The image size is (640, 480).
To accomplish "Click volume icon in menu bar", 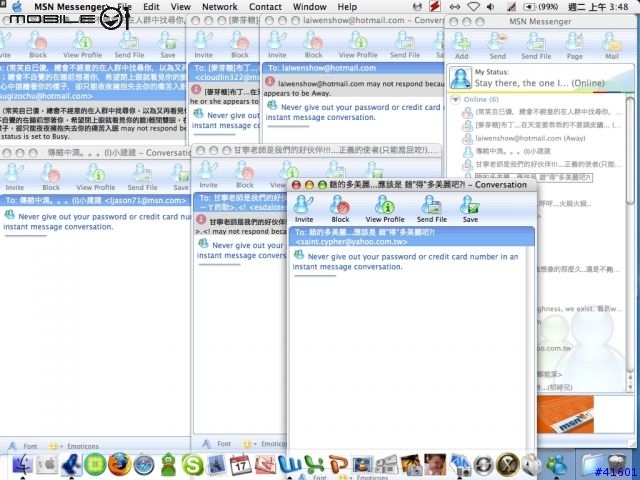I will click(491, 7).
